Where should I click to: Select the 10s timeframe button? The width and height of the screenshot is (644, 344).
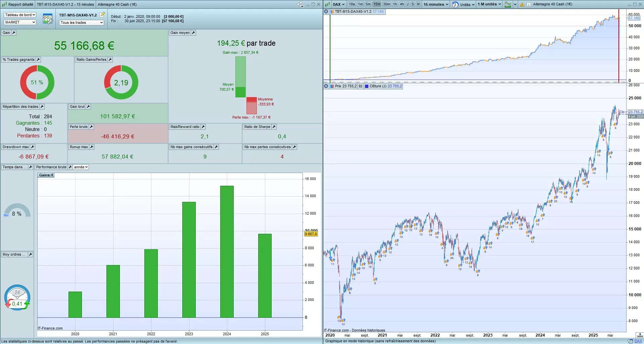[352, 4]
